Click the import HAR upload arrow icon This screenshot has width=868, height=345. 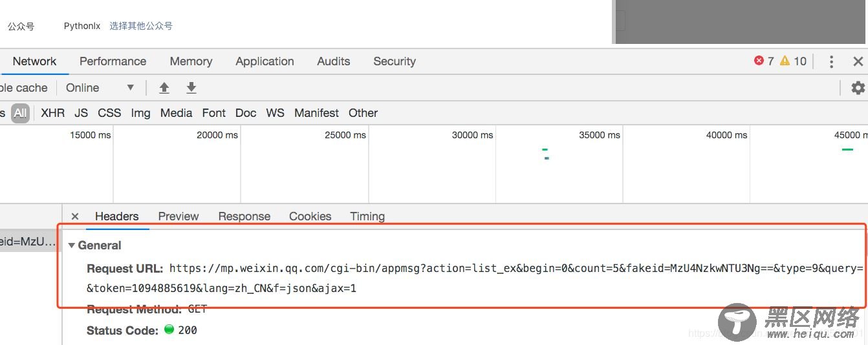pos(164,88)
